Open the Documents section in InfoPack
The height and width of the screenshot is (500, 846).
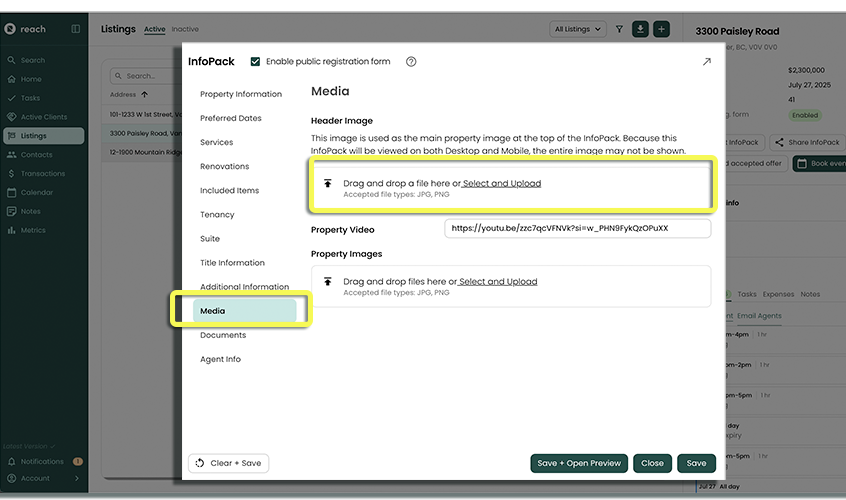point(223,335)
